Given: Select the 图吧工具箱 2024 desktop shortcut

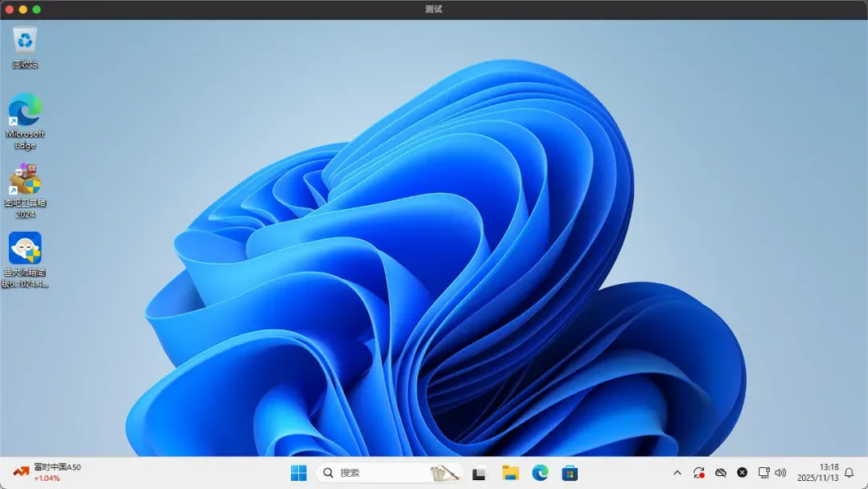Looking at the screenshot, I should (x=25, y=179).
